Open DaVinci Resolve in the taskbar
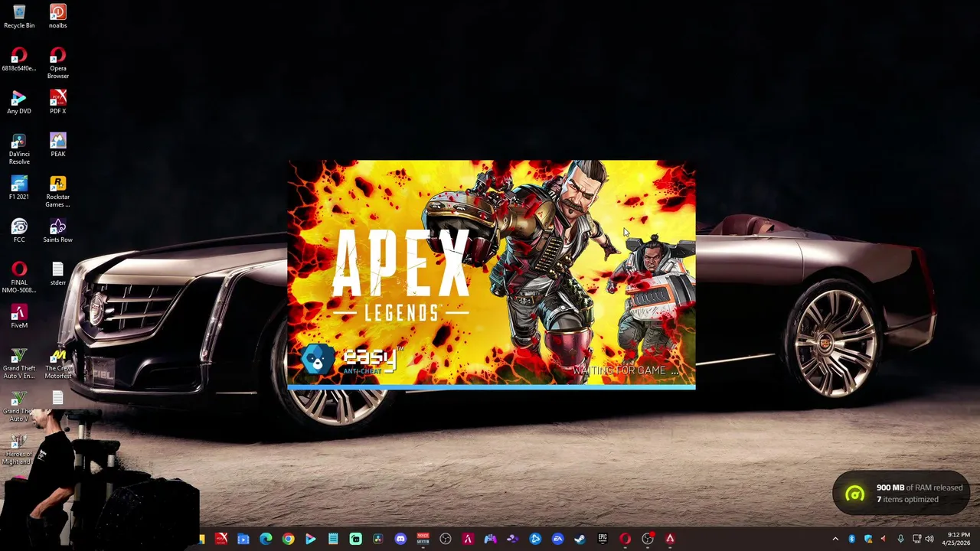This screenshot has height=551, width=980. [377, 539]
